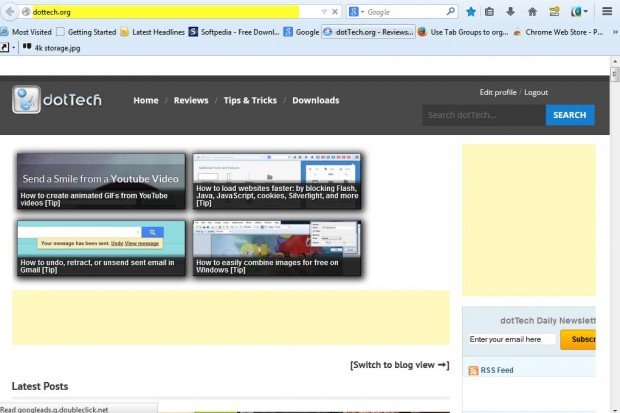Open Use Tab Groups to org... bookmark

click(x=463, y=32)
